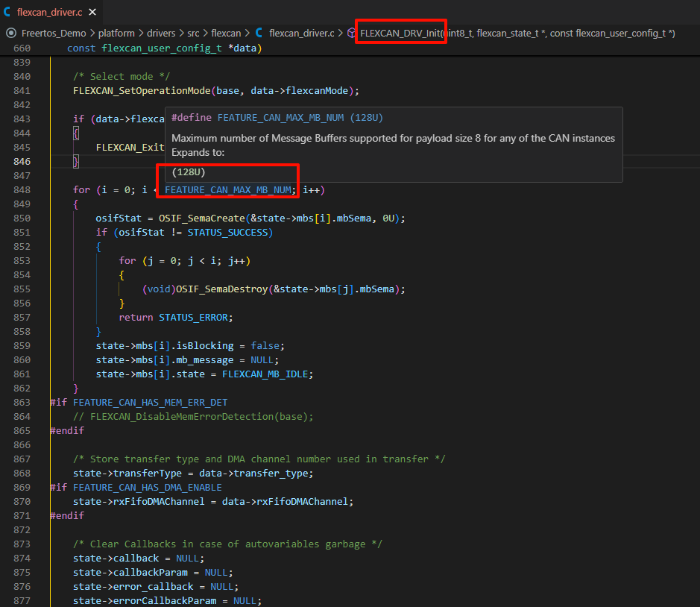Click the sticky scroll line 660 header
The height and width of the screenshot is (607, 700).
164,48
